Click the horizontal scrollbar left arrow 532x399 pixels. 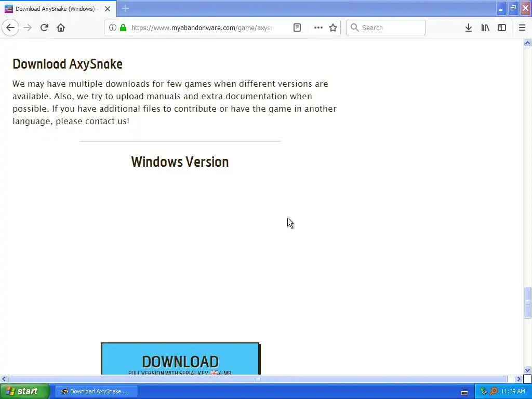[4, 379]
